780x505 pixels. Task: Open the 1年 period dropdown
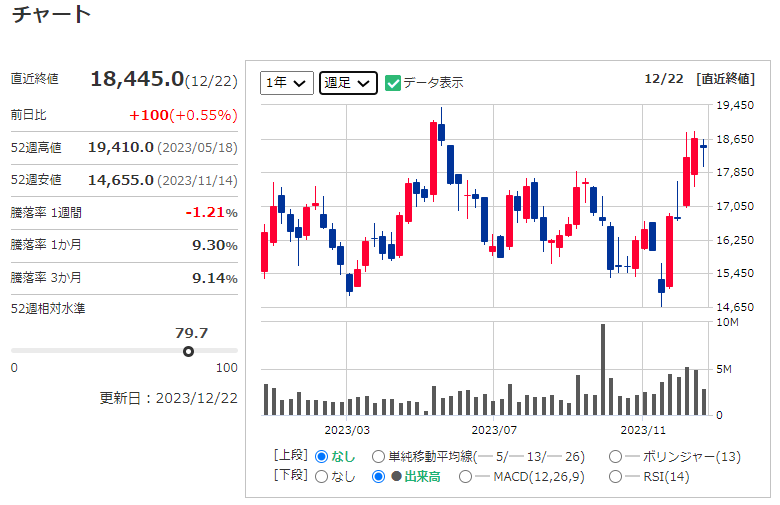coord(287,83)
